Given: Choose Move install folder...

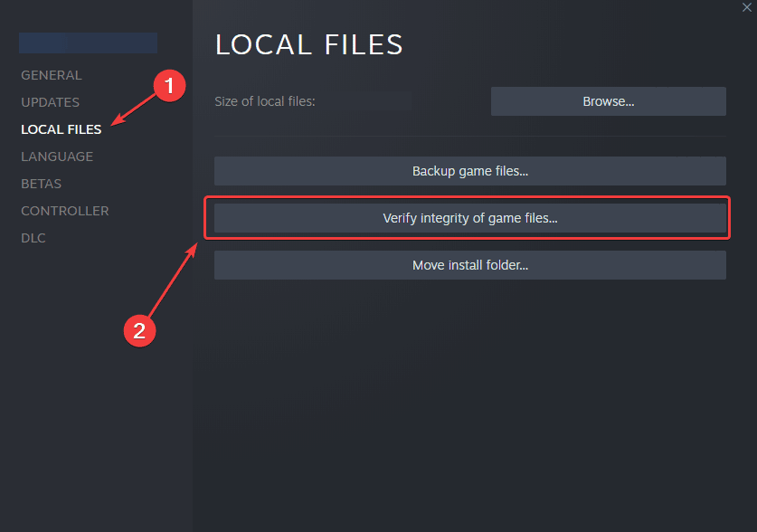Looking at the screenshot, I should pyautogui.click(x=469, y=265).
